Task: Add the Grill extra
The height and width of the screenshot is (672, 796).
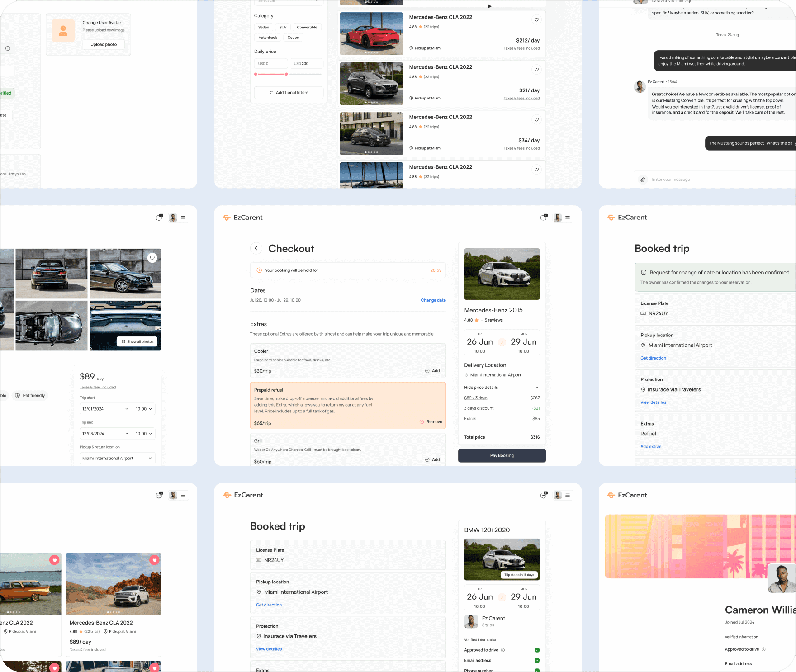Action: click(x=432, y=460)
